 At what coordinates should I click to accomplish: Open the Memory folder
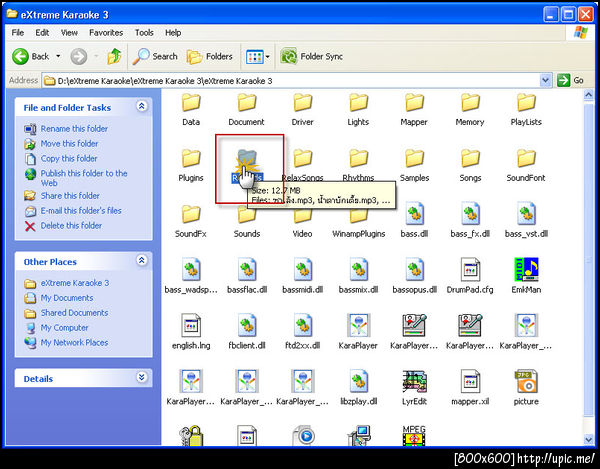click(x=470, y=109)
